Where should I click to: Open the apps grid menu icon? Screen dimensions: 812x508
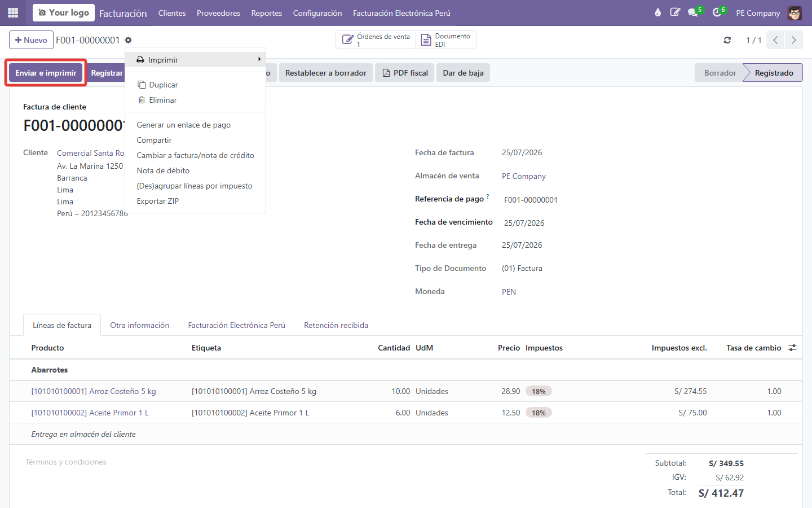pyautogui.click(x=13, y=12)
